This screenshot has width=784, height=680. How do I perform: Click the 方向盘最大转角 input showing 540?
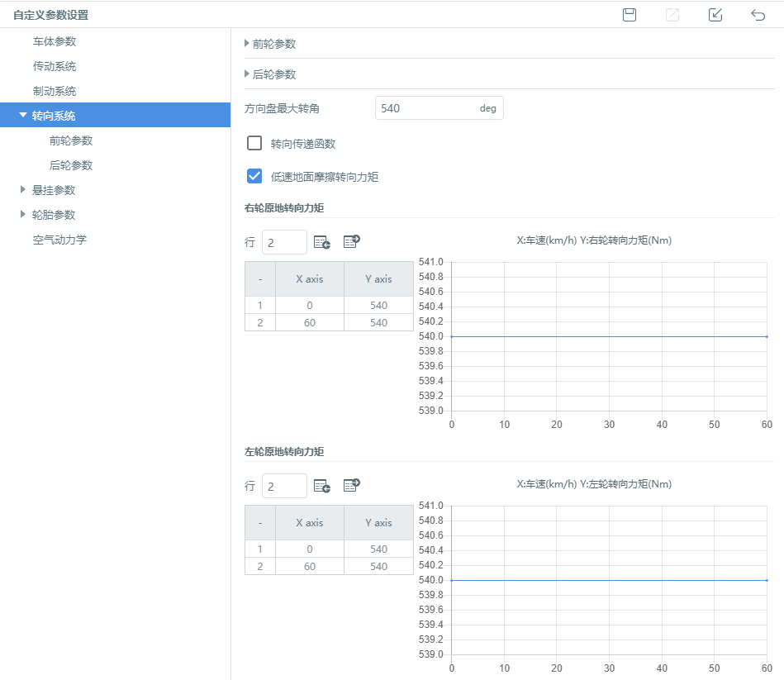coord(439,108)
